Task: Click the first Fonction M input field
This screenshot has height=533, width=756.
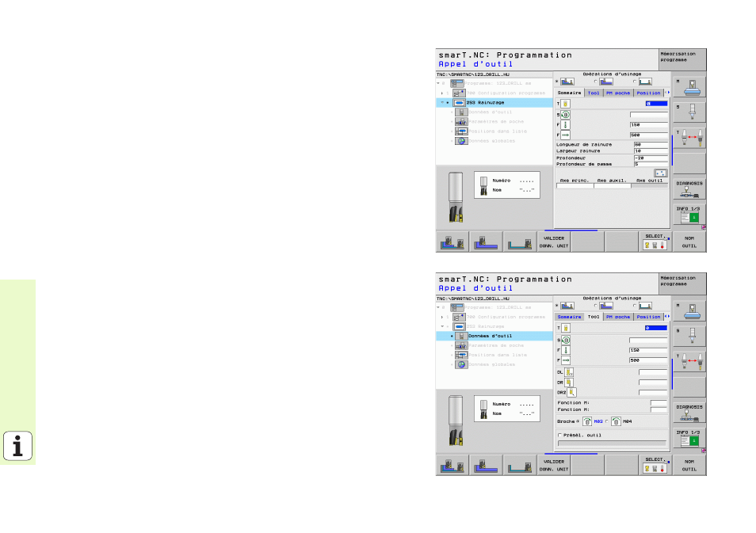Action: coord(659,403)
